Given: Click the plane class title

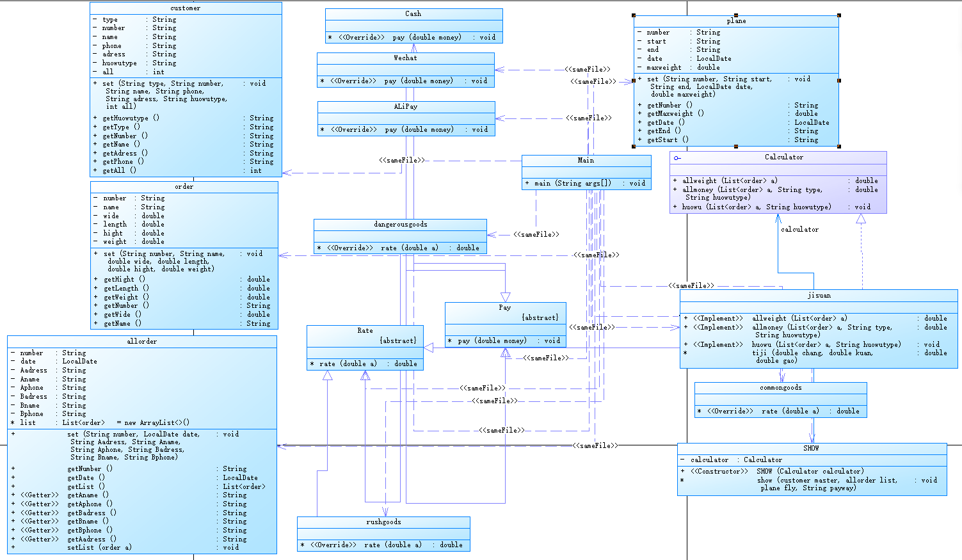Looking at the screenshot, I should (x=736, y=21).
